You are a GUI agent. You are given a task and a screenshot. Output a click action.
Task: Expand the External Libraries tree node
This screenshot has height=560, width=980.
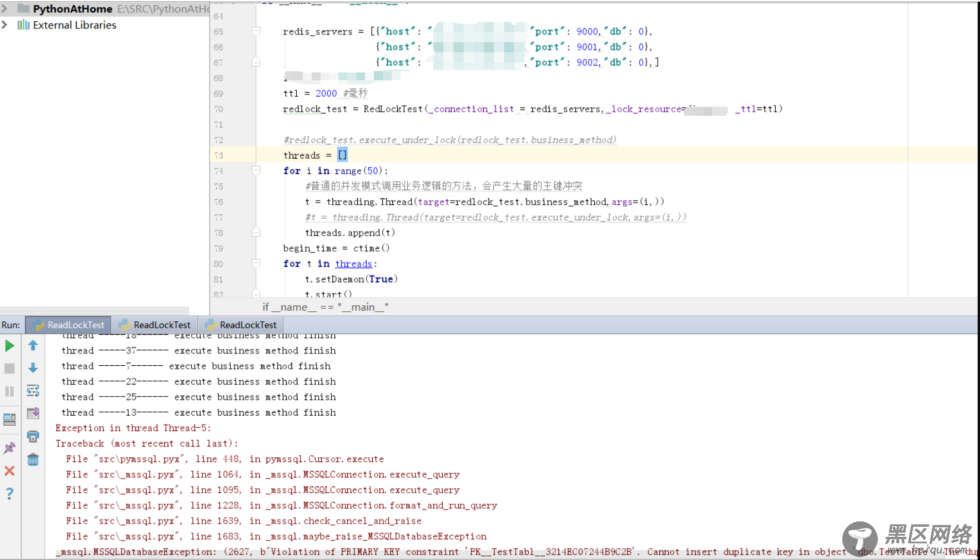(x=5, y=25)
